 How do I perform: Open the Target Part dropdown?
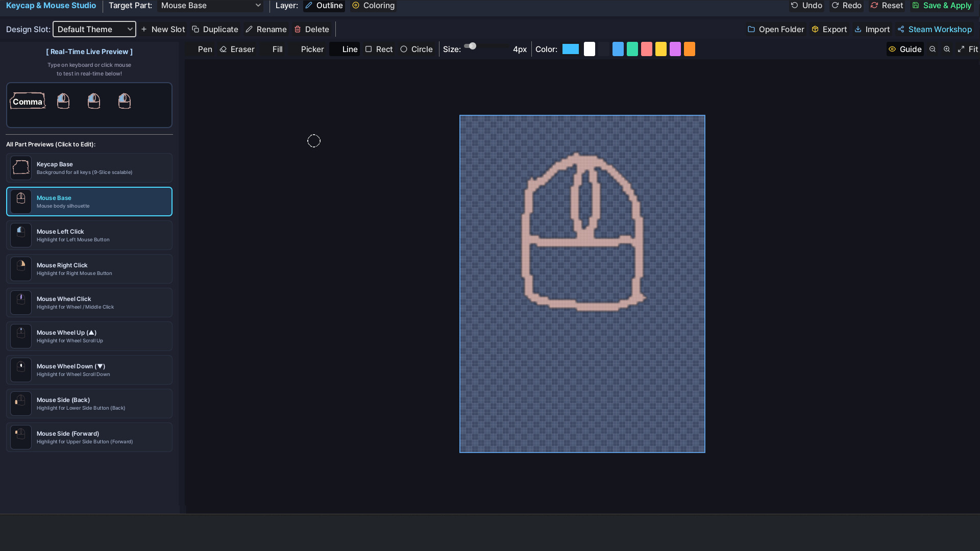point(210,6)
